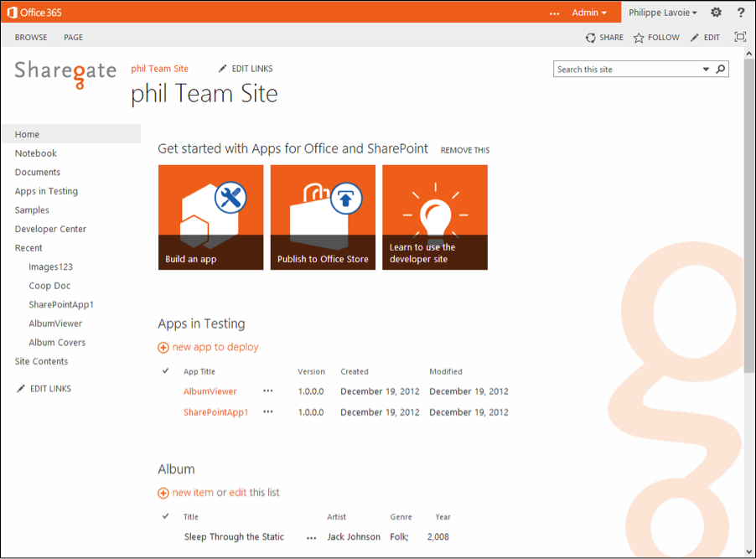Open Samples in the sidebar

coord(32,210)
